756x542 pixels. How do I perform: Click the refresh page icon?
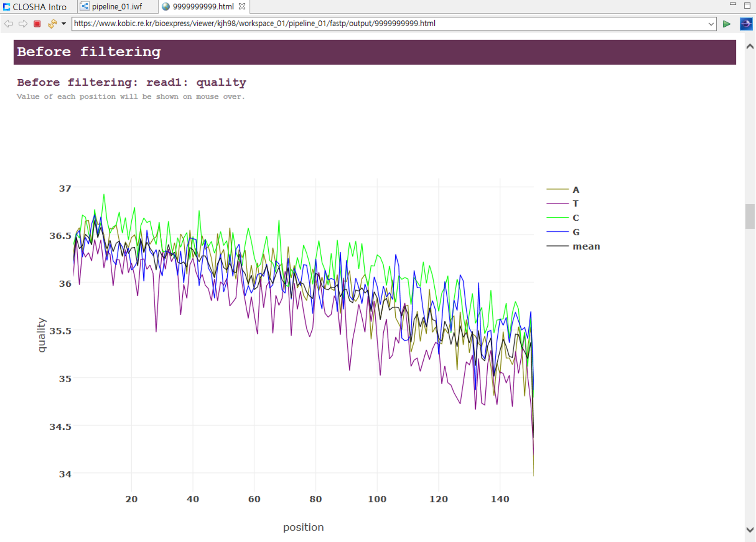click(52, 24)
